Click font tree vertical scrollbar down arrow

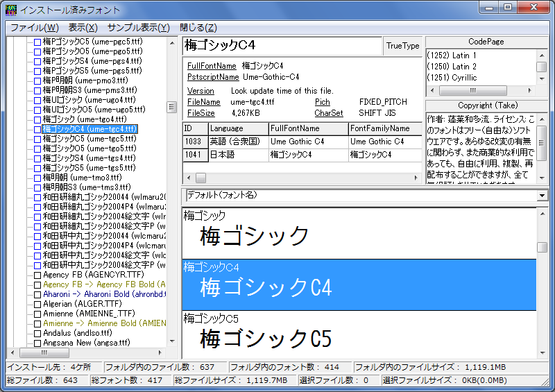coord(172,341)
